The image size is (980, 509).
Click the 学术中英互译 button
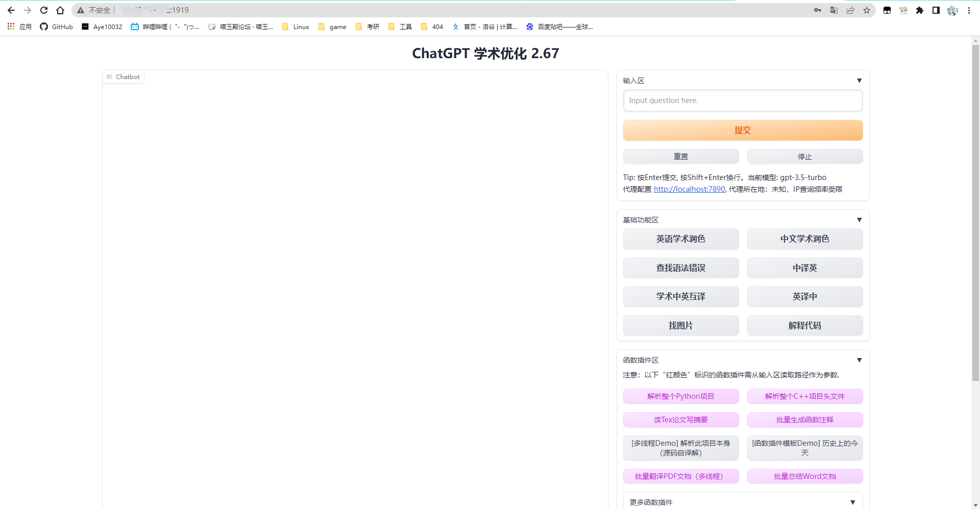[681, 296]
